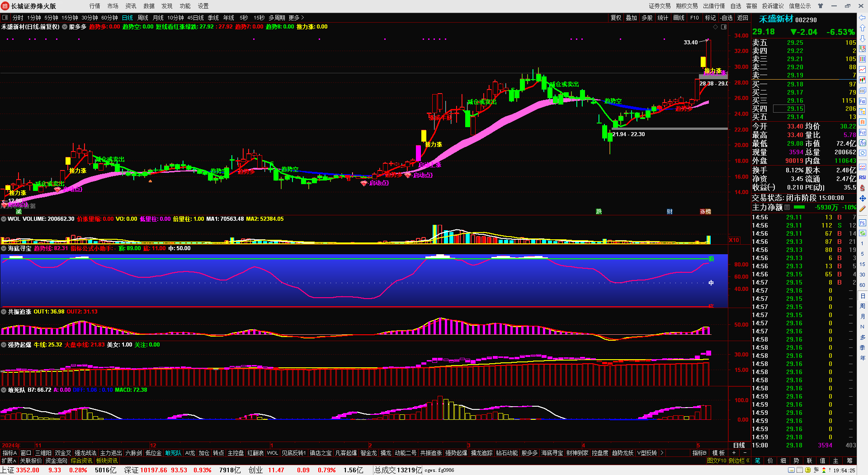Click the dollar sign sidebar icon
Screen dimensions: 868x475
[x=863, y=188]
